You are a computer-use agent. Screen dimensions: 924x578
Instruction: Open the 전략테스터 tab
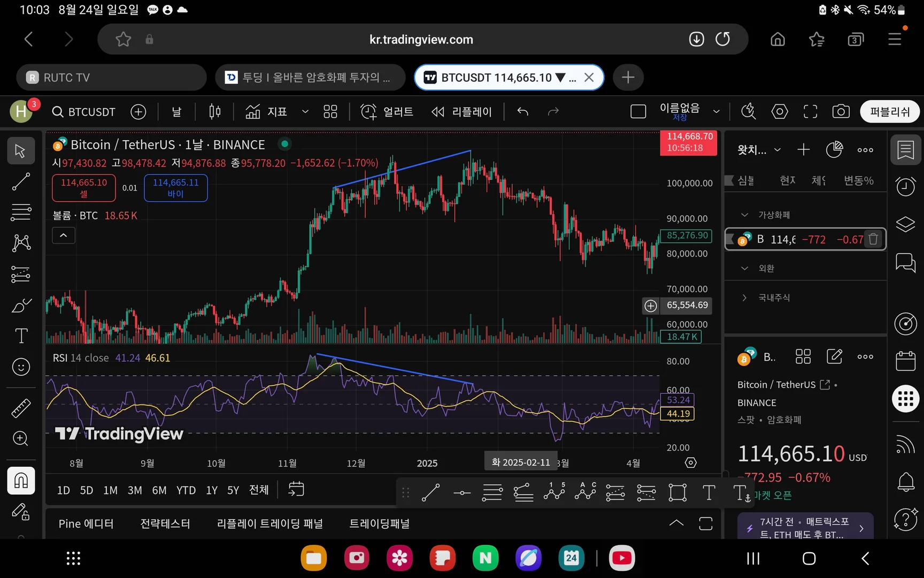tap(165, 524)
